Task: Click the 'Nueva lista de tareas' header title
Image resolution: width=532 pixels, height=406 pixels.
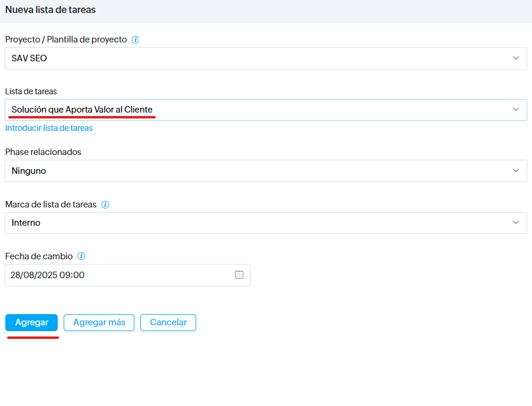Action: (x=51, y=10)
